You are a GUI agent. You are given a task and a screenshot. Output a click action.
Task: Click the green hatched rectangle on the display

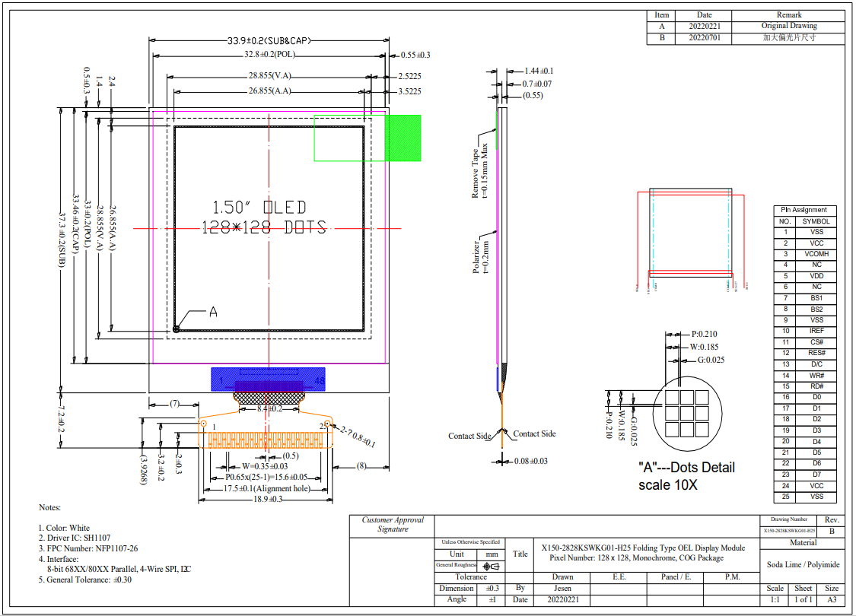[x=403, y=138]
